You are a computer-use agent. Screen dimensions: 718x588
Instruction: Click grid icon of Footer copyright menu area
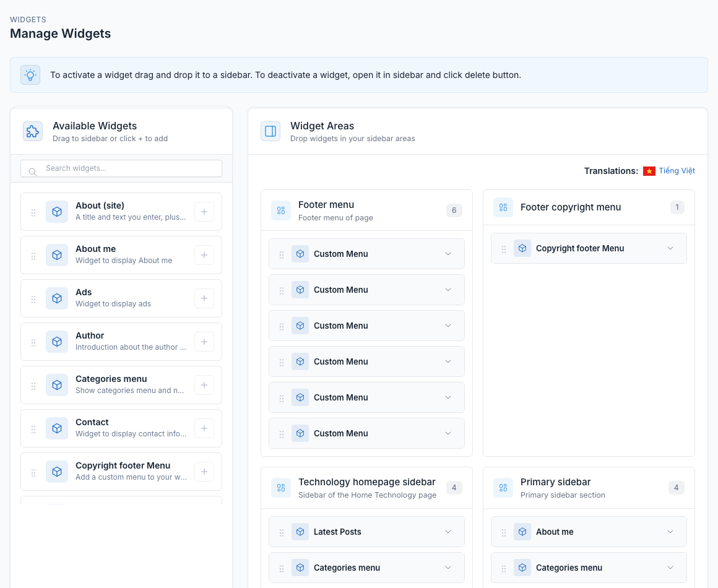[x=503, y=207]
